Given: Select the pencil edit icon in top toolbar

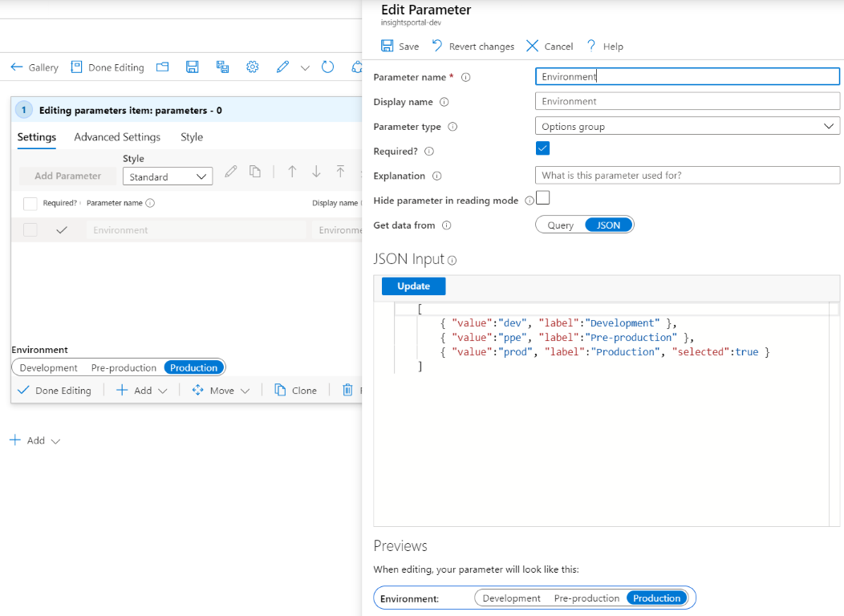Looking at the screenshot, I should coord(282,67).
